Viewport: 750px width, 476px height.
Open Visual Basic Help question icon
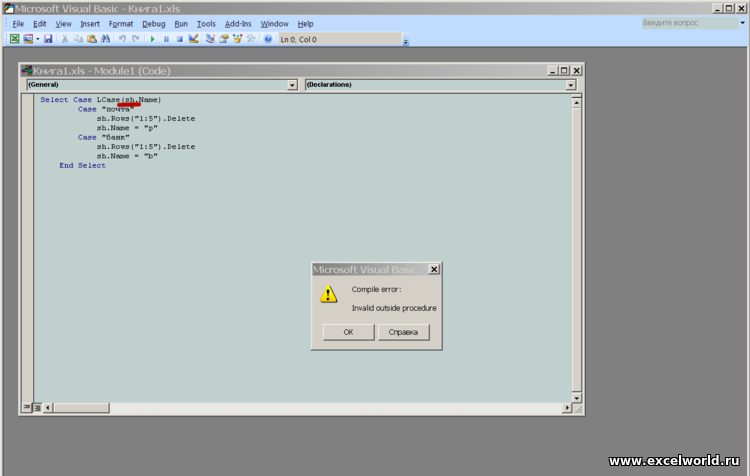[x=268, y=39]
